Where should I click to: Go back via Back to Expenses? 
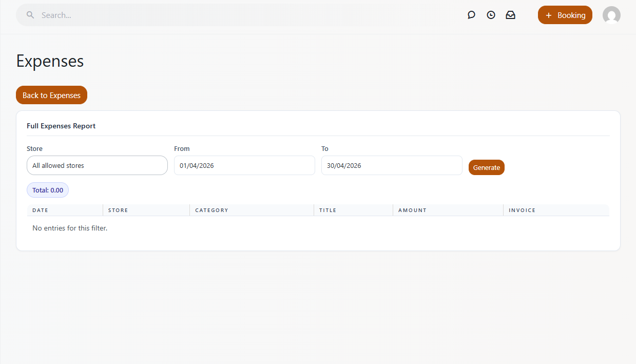coord(51,95)
